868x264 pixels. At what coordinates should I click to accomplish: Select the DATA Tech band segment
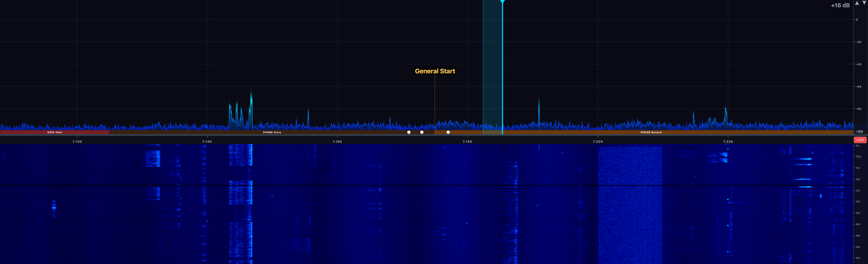tap(55, 132)
